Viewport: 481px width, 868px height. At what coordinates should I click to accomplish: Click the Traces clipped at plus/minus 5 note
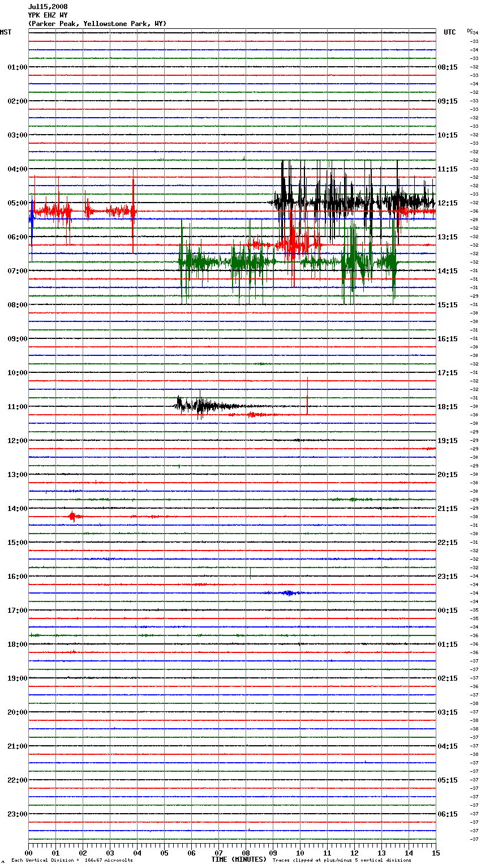[x=342, y=860]
